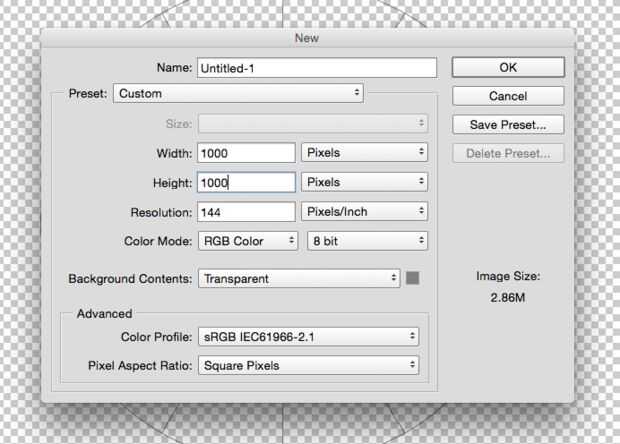Screen dimensions: 620x444
Task: Open the Color Profile sRGB dropdown
Action: (x=308, y=337)
